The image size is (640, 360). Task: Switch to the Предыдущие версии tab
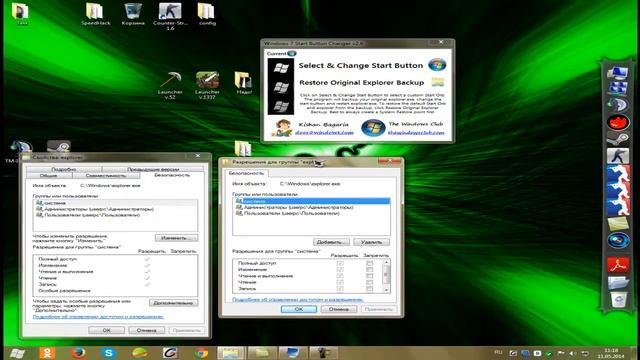[x=153, y=169]
